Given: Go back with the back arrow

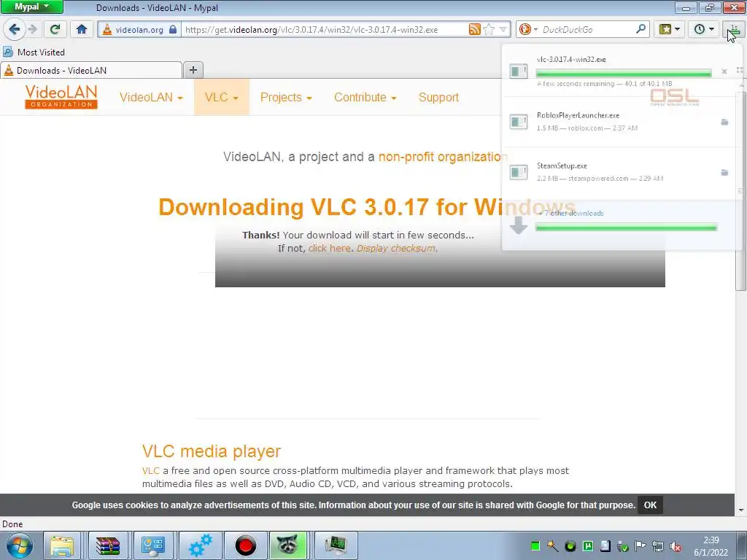Looking at the screenshot, I should coord(15,29).
